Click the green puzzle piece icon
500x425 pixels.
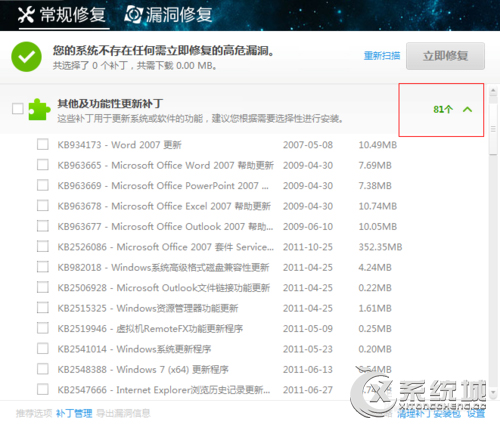(x=39, y=109)
